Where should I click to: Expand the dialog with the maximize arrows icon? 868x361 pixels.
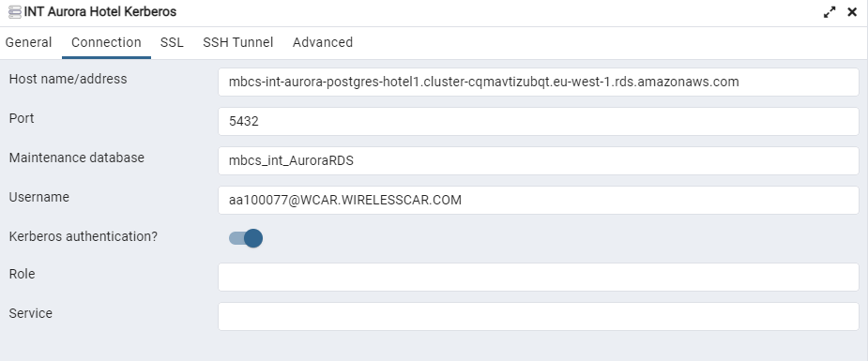coord(830,12)
